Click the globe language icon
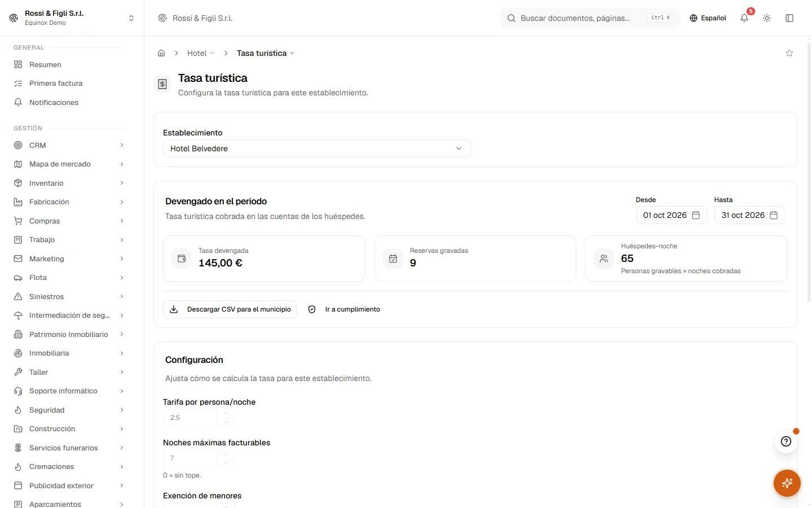 694,18
